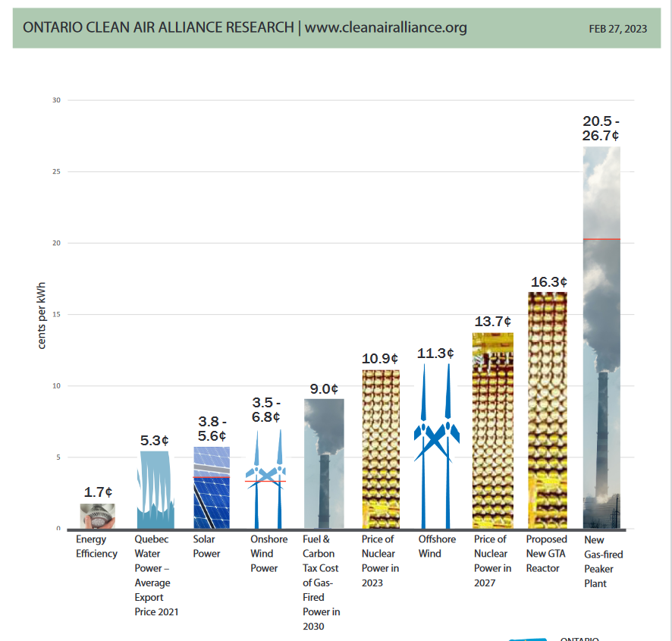This screenshot has width=672, height=641.
Task: Select the Solar Power panel bar graphic
Action: (212, 488)
